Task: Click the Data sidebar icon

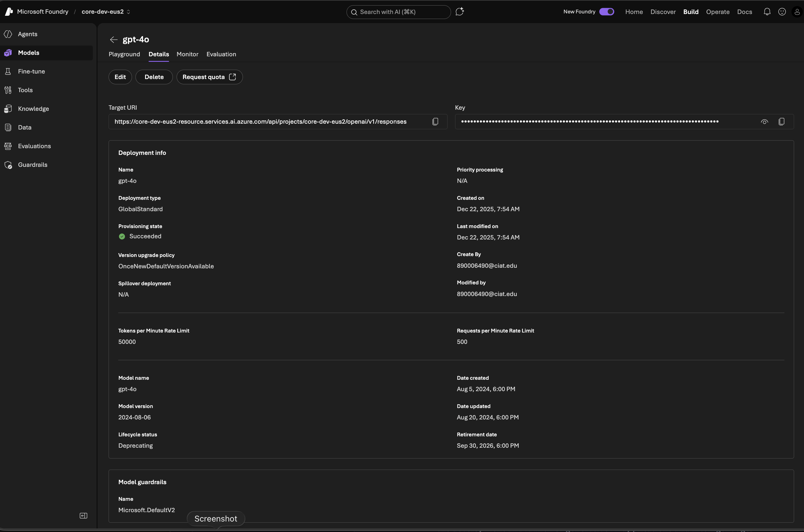Action: click(x=8, y=127)
